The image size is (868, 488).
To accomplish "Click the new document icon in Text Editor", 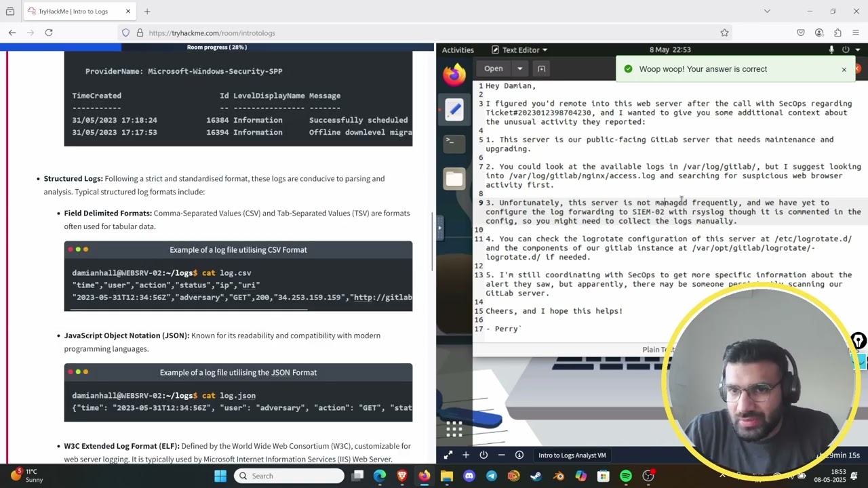I will 541,68.
